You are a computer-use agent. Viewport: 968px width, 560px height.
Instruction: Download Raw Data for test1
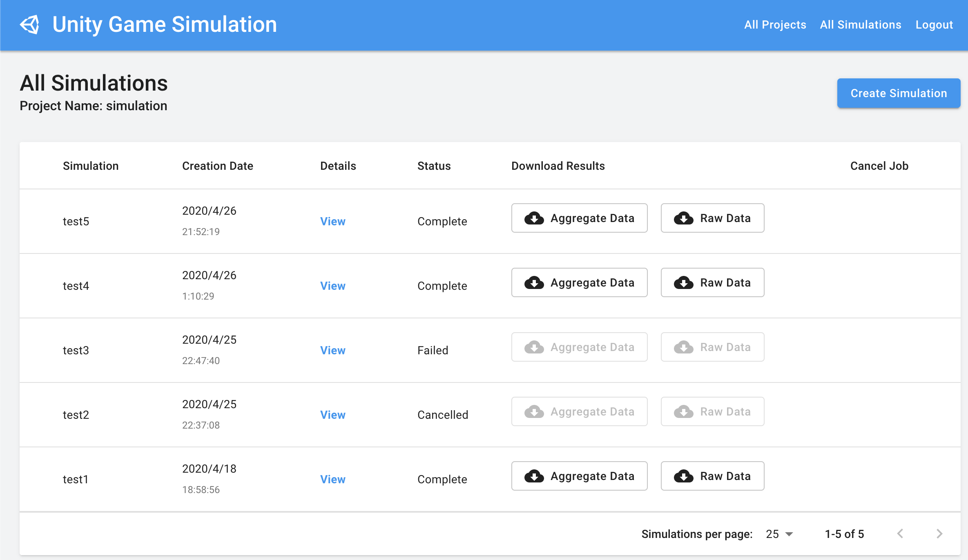coord(712,476)
